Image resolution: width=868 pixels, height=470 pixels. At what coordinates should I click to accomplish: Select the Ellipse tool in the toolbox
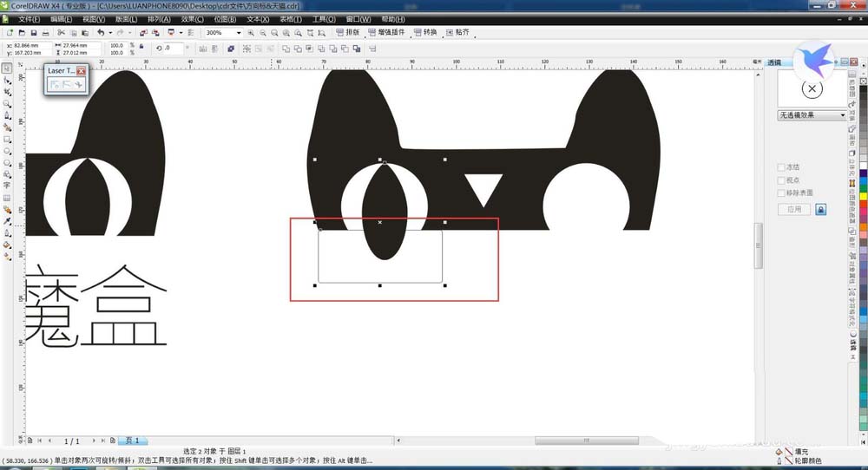(7, 151)
